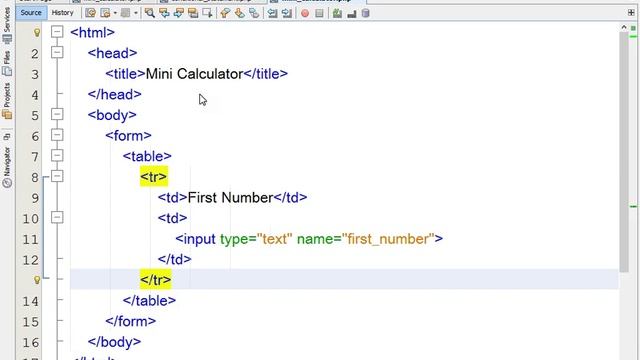The image size is (640, 360).
Task: Click line number 14 in gutter
Action: click(31, 301)
